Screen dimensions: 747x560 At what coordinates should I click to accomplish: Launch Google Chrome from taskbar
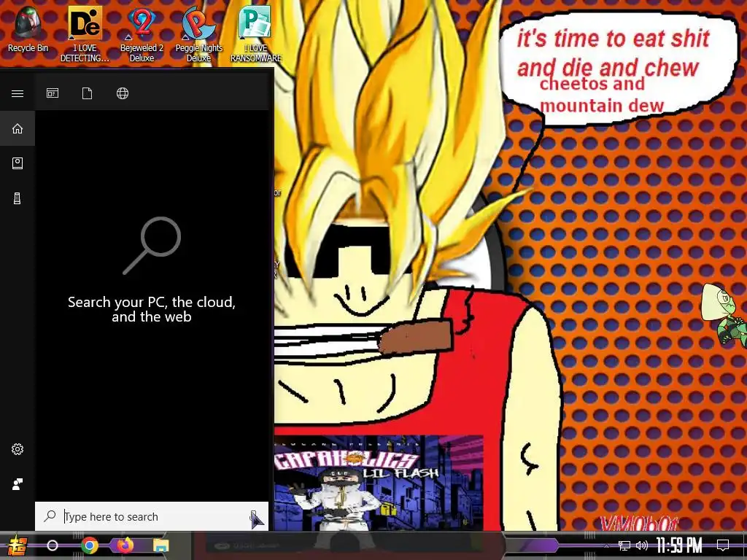pyautogui.click(x=89, y=545)
